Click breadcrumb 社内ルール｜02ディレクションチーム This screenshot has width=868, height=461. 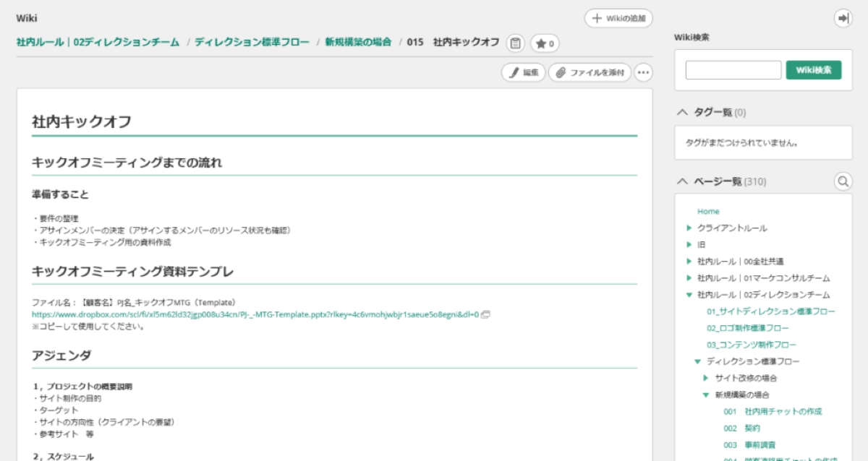[98, 43]
